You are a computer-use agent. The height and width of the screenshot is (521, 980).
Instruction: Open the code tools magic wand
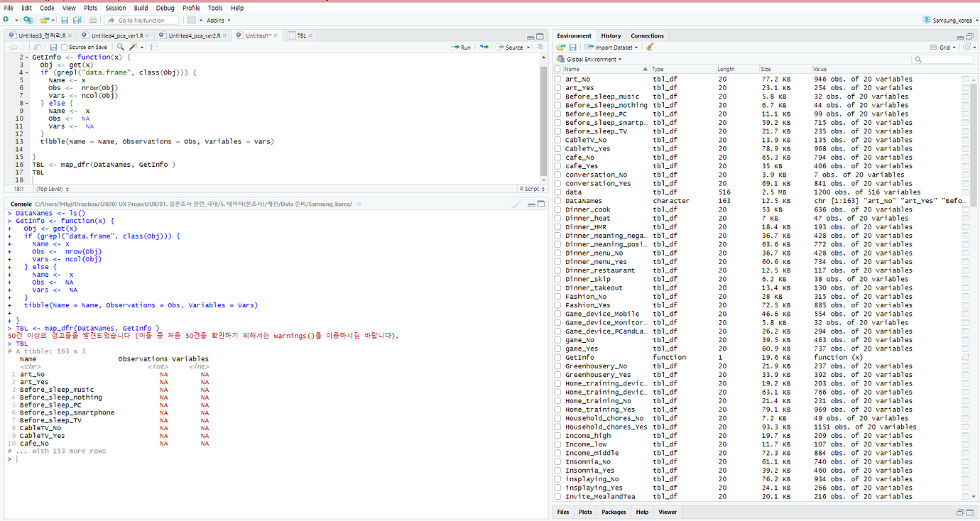133,48
